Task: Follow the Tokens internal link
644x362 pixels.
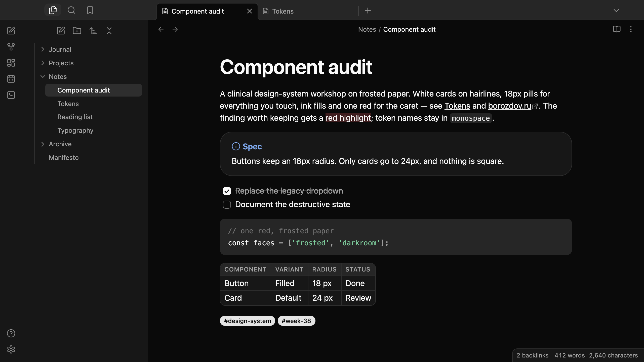Action: (457, 106)
